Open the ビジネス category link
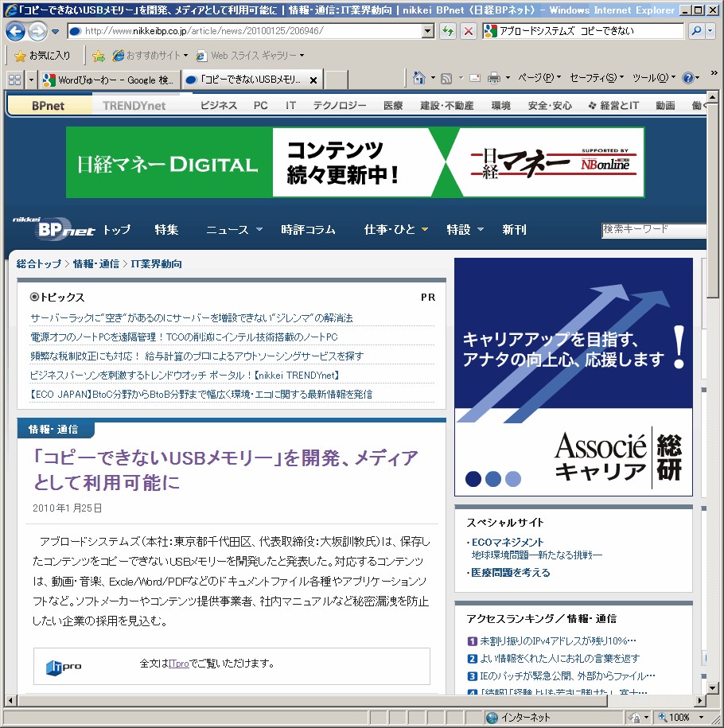Screen dimensions: 724x728 pos(219,105)
